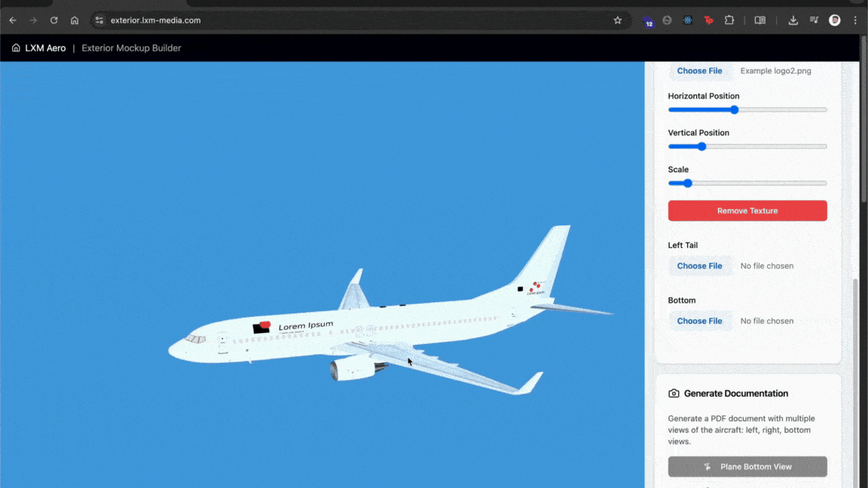
Task: Open the browser profile avatar menu
Action: (835, 20)
